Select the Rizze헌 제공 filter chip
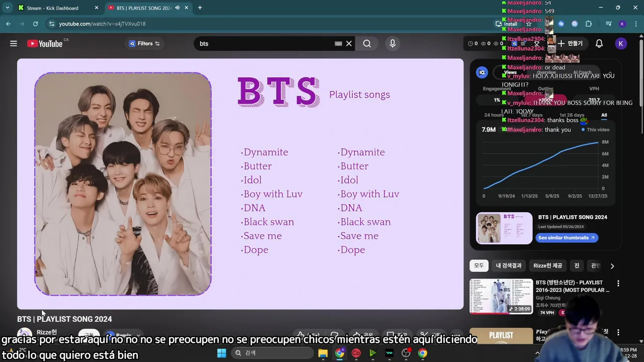644x362 pixels. pos(548,265)
